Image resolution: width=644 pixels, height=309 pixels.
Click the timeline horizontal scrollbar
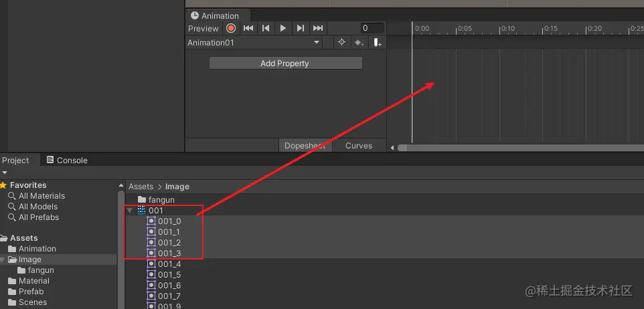point(521,148)
